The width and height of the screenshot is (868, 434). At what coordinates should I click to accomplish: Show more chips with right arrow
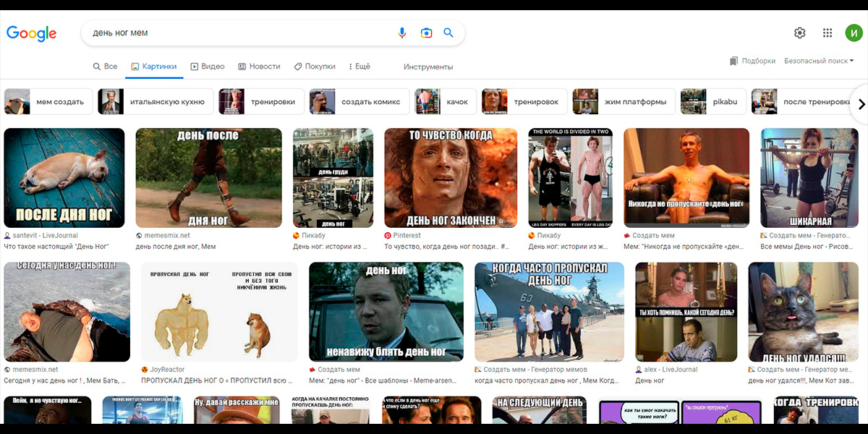[x=861, y=104]
